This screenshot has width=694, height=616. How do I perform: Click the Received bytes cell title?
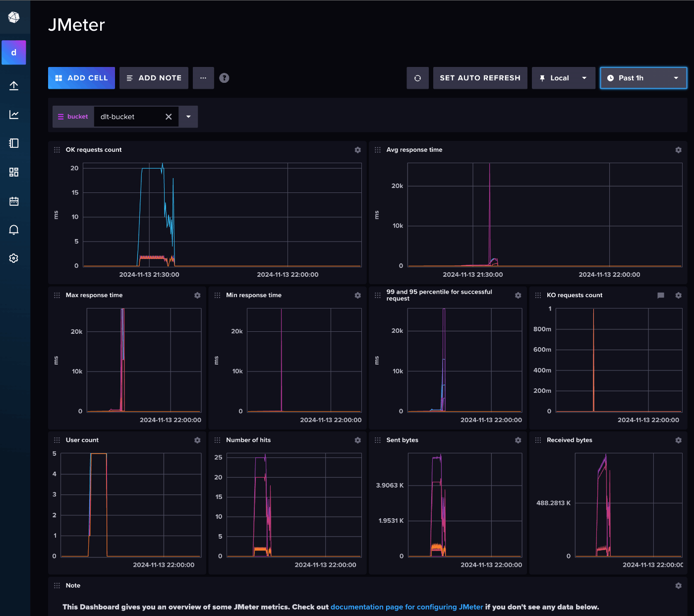pos(570,440)
